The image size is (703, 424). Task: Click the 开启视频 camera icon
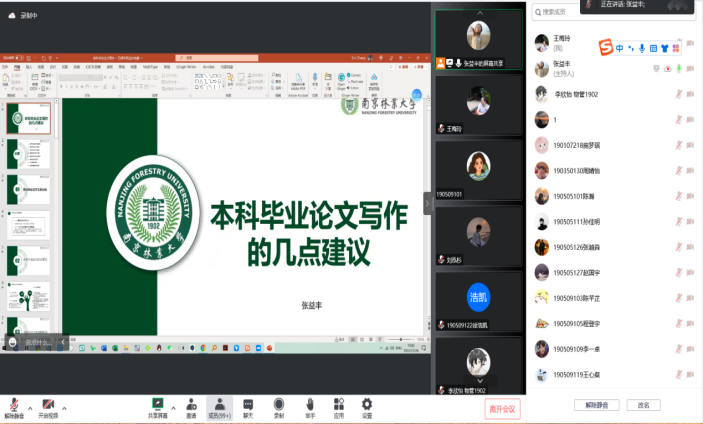tap(48, 403)
